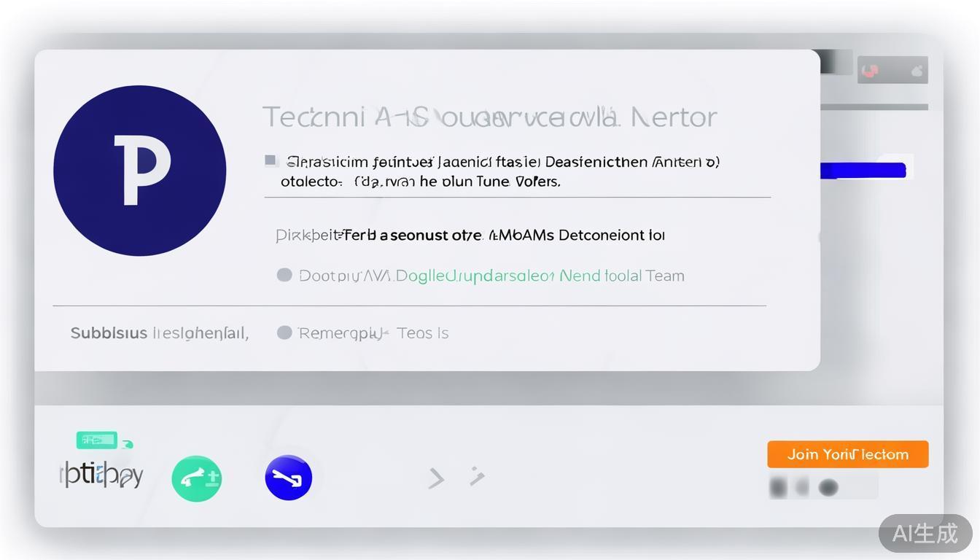This screenshot has width=980, height=560.
Task: Select the radio button beside the green text
Action: pyautogui.click(x=284, y=275)
